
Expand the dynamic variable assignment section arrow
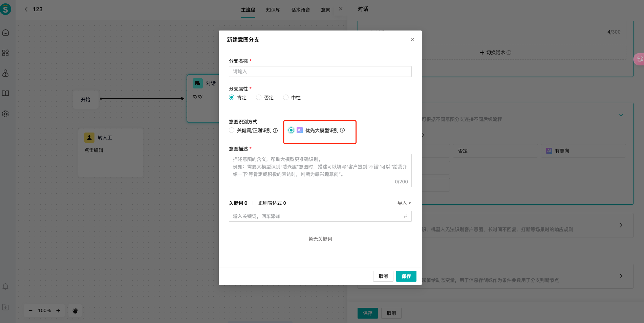point(621,276)
